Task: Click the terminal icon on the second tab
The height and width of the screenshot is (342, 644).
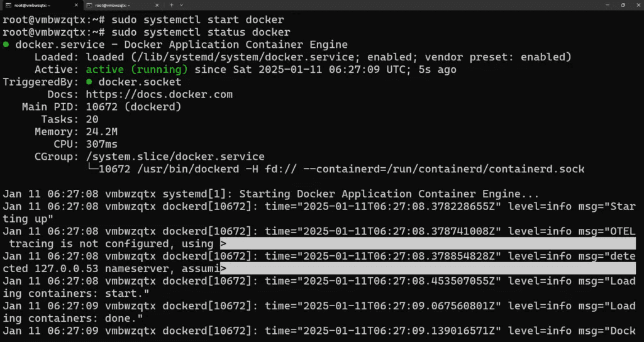Action: point(89,5)
